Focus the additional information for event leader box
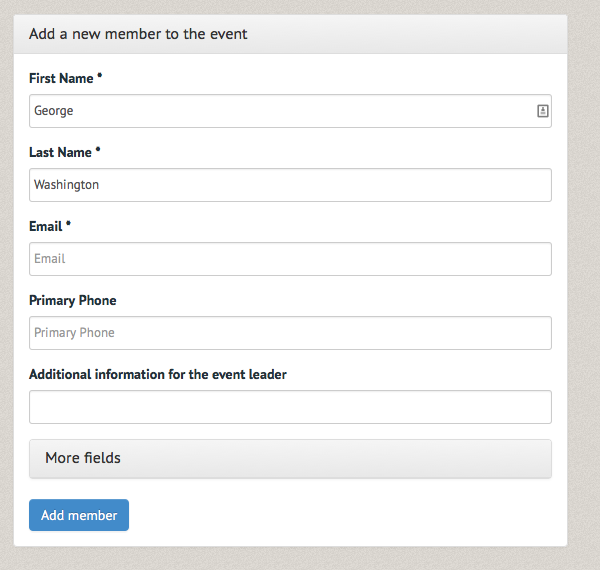The image size is (600, 570). pyautogui.click(x=290, y=407)
